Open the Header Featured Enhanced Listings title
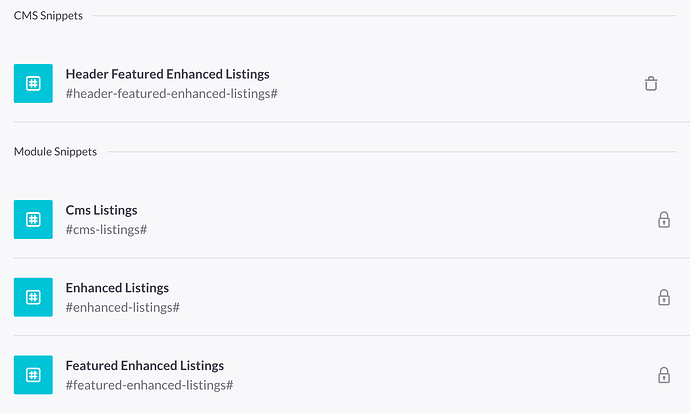The image size is (690, 413). point(167,74)
